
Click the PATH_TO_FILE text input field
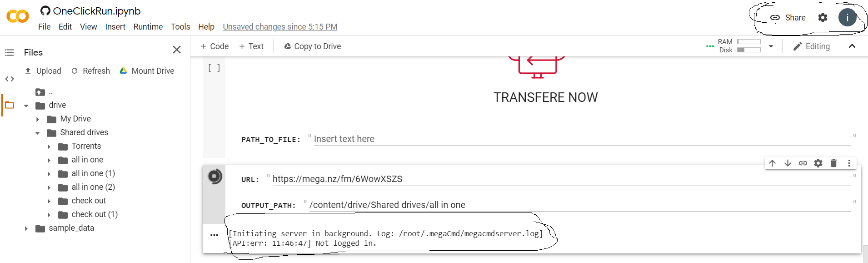tap(582, 139)
